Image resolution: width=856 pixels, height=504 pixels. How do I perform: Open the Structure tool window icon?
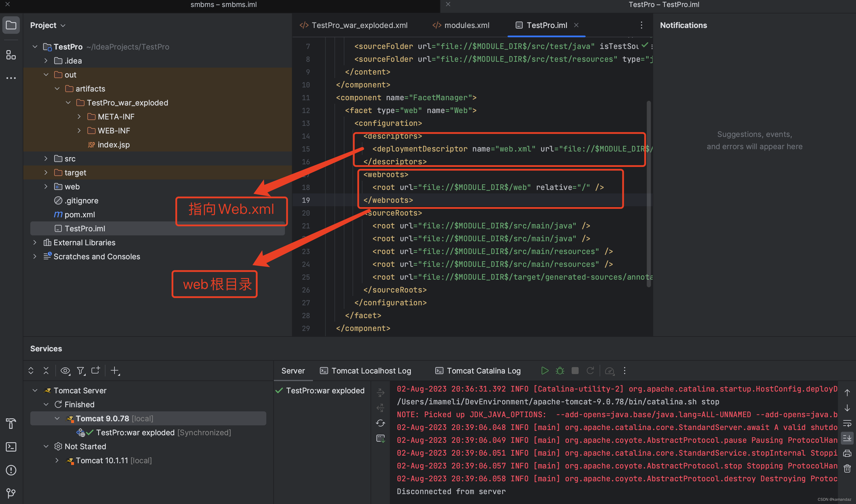coord(11,55)
